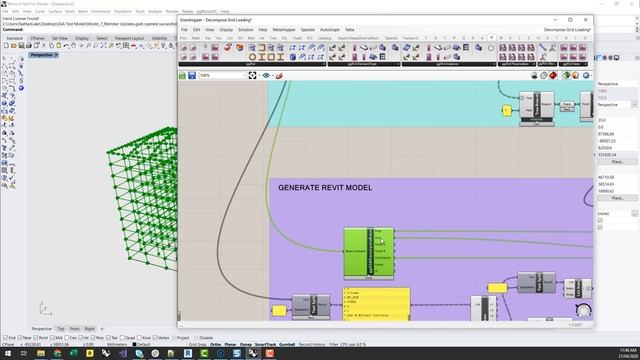Click the blue cylinder icon in Grasshopper ribbon
The image size is (640, 360).
click(293, 57)
